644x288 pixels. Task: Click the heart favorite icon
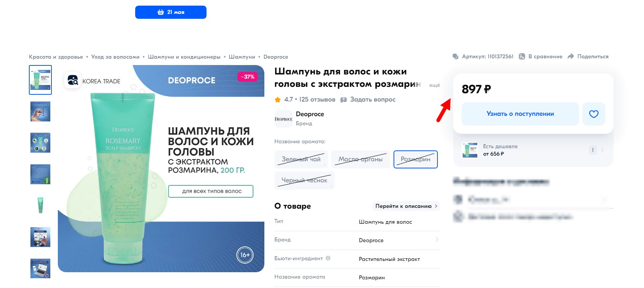[594, 114]
